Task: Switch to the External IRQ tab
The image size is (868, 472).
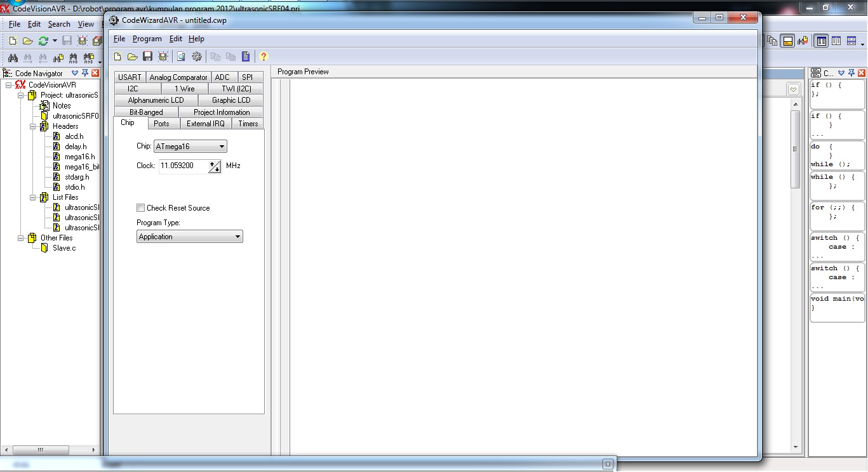Action: click(206, 124)
